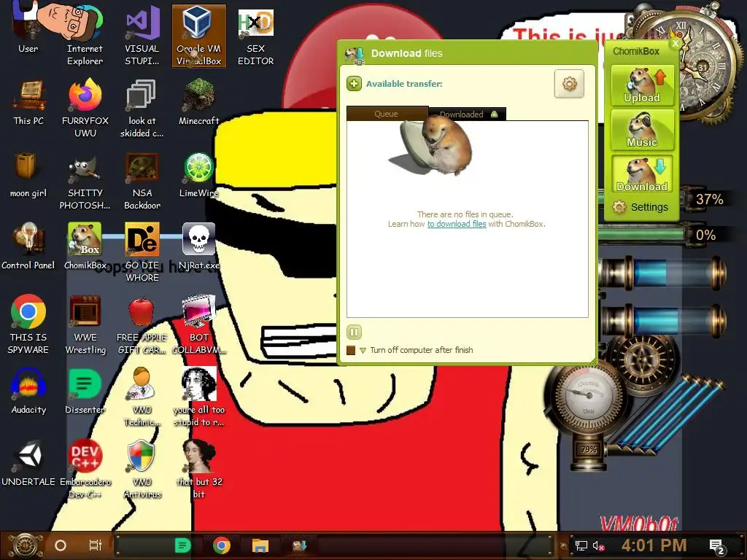The width and height of the screenshot is (747, 560).
Task: Launch Internet Explorer desktop shortcut
Action: pos(85,34)
